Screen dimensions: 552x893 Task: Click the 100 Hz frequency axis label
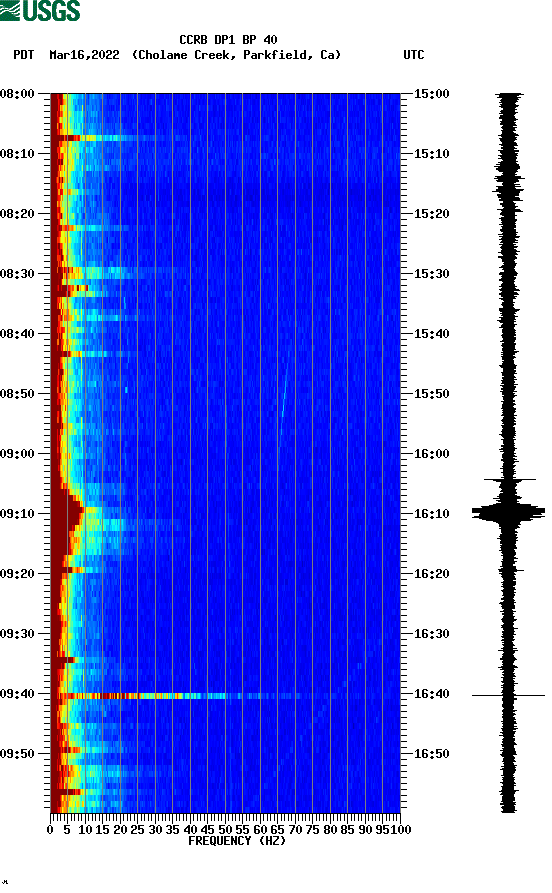coord(400,830)
